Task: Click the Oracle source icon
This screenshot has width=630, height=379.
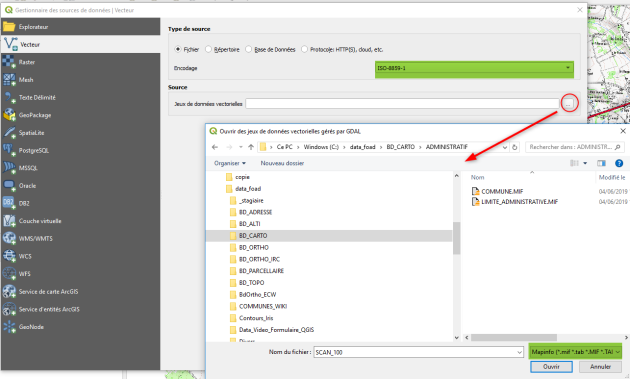Action: [9, 186]
